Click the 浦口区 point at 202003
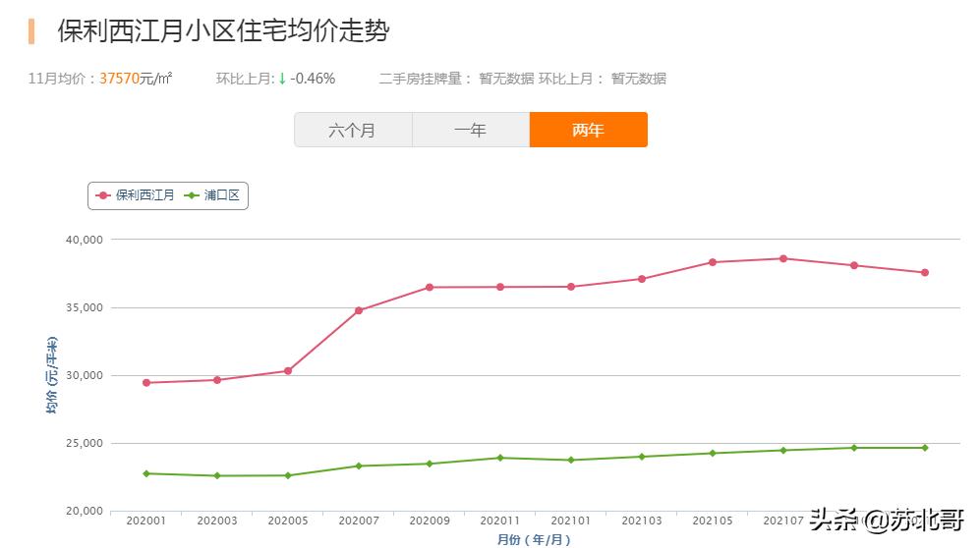Viewport: 980px width, 548px height. click(217, 475)
